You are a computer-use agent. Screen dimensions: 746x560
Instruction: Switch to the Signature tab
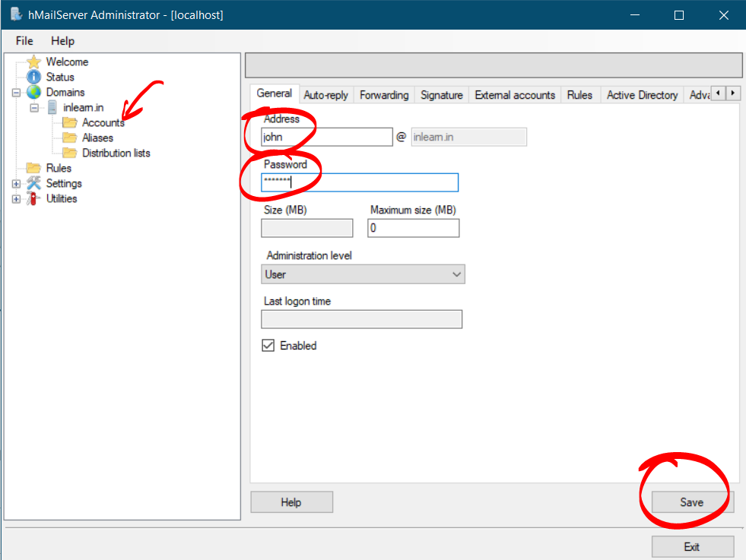pyautogui.click(x=442, y=95)
